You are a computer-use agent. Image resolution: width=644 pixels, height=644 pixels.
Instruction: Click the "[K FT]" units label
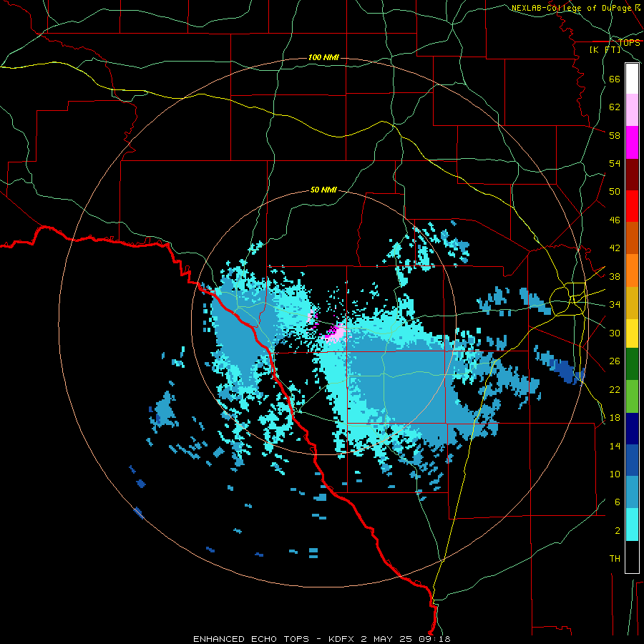[605, 49]
